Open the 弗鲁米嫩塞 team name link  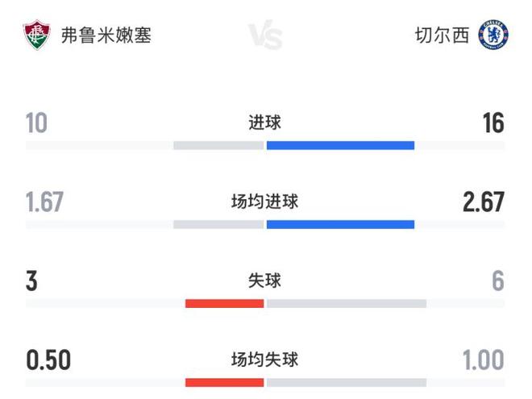coord(106,35)
